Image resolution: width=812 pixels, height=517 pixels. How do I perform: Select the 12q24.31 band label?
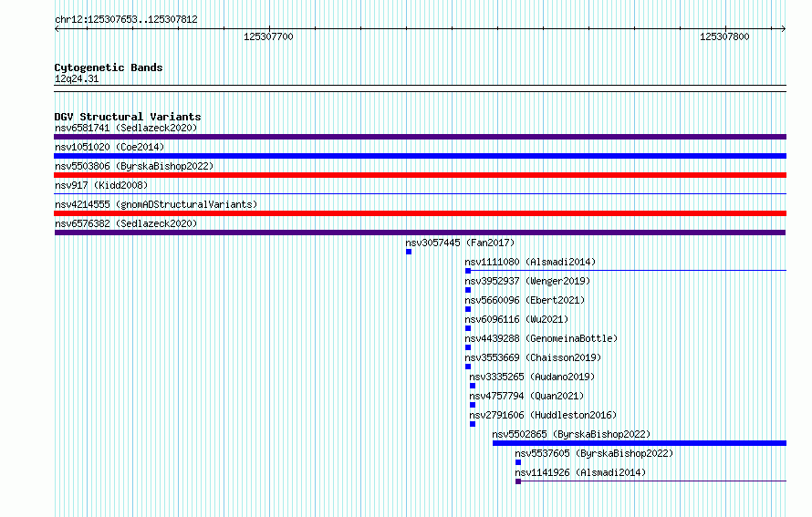77,78
